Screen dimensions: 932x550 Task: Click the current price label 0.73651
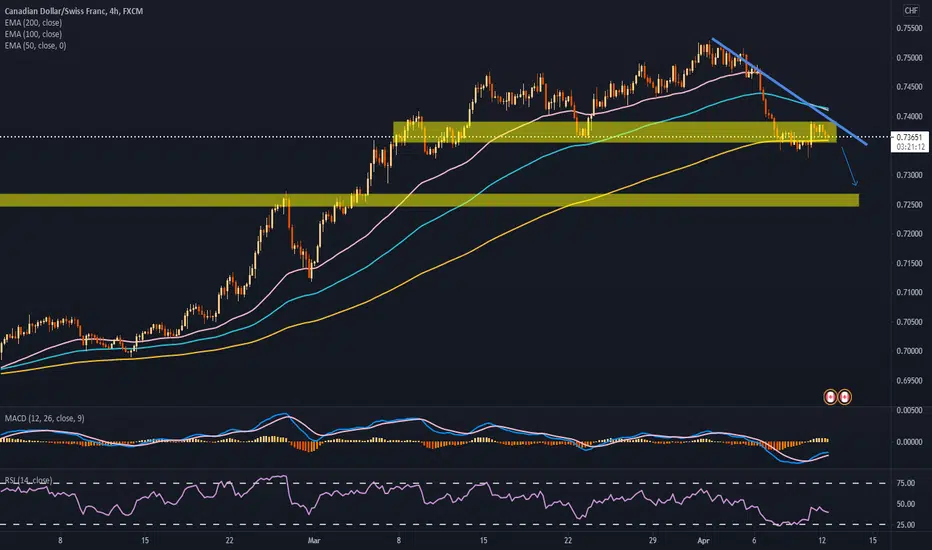(x=910, y=137)
